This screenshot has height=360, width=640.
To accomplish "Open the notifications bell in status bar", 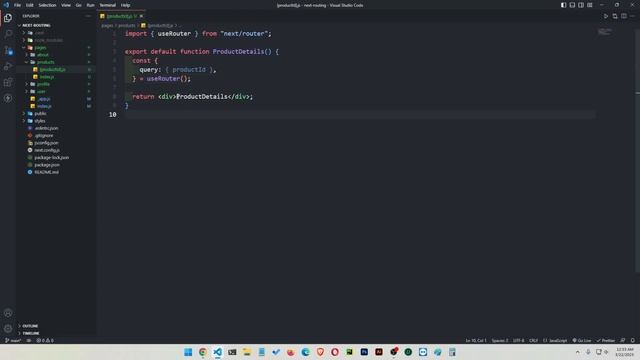I will coord(633,340).
